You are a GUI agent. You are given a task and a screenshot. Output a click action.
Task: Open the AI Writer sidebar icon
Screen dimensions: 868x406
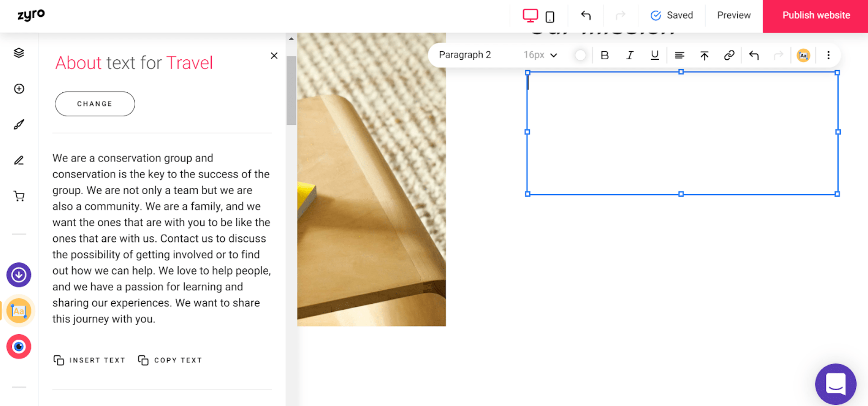(x=19, y=311)
